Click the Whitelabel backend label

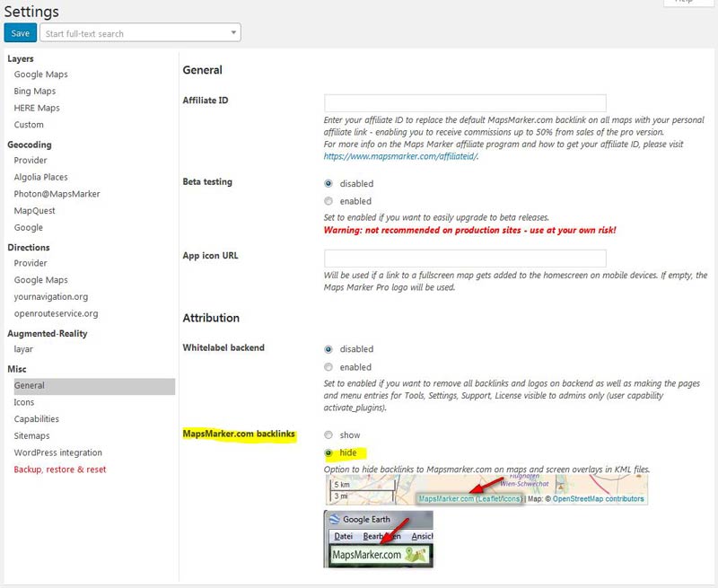[x=223, y=347]
